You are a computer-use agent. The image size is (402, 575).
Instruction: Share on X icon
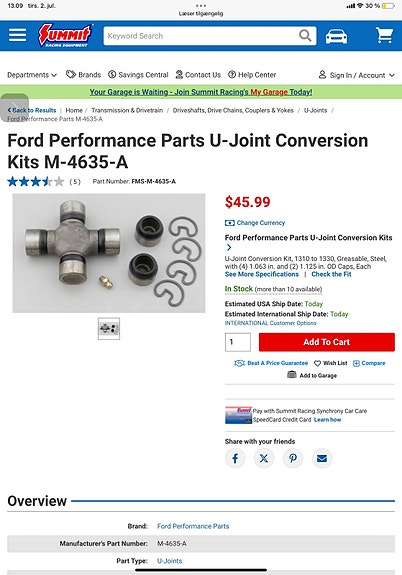pos(264,458)
